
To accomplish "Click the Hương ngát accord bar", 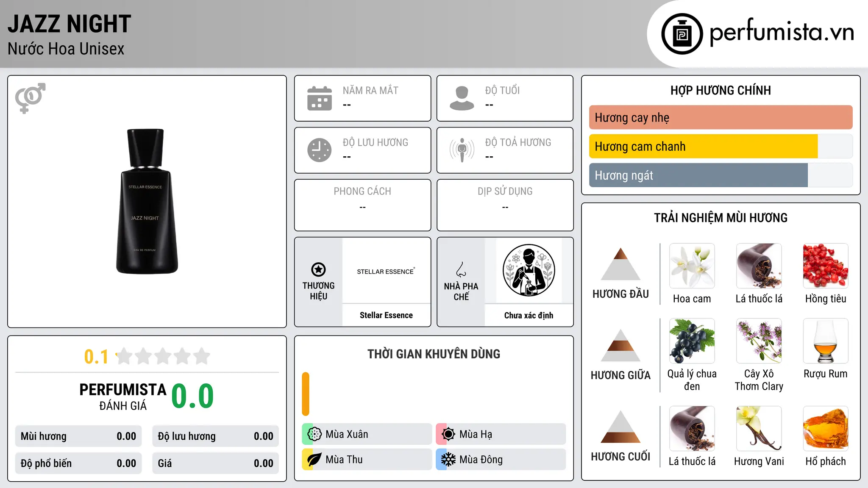I will pyautogui.click(x=721, y=175).
